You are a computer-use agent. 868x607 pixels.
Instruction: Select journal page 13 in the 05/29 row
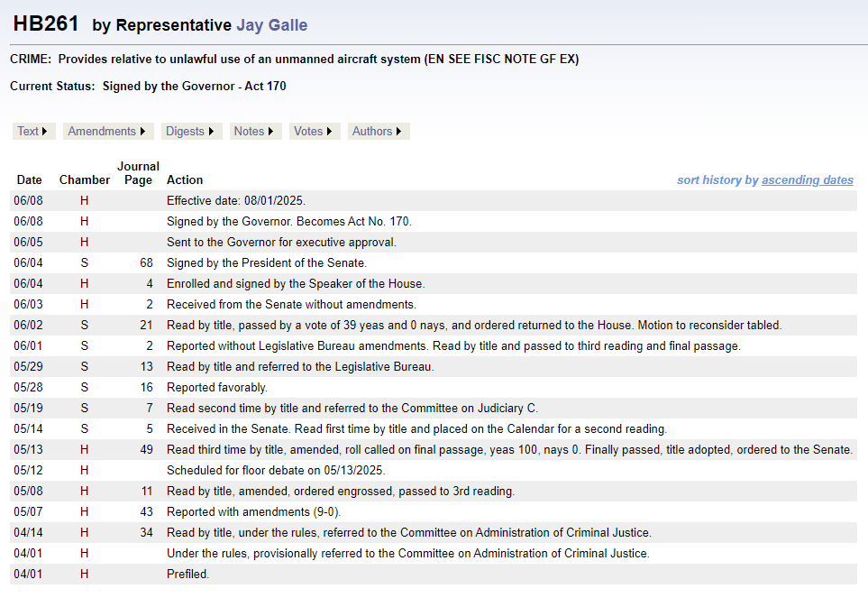pyautogui.click(x=146, y=367)
